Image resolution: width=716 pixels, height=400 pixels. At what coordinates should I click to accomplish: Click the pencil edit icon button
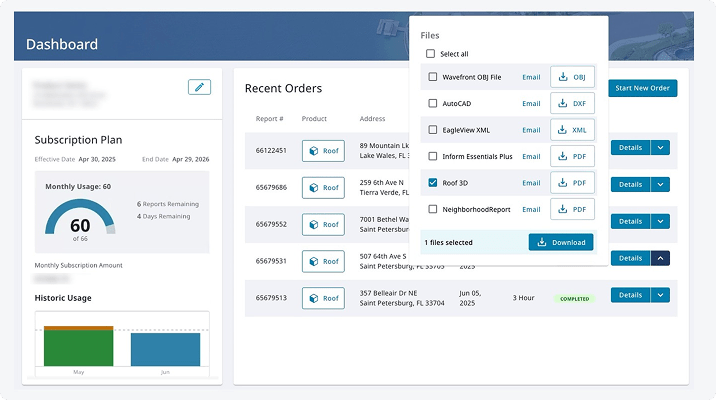[199, 87]
